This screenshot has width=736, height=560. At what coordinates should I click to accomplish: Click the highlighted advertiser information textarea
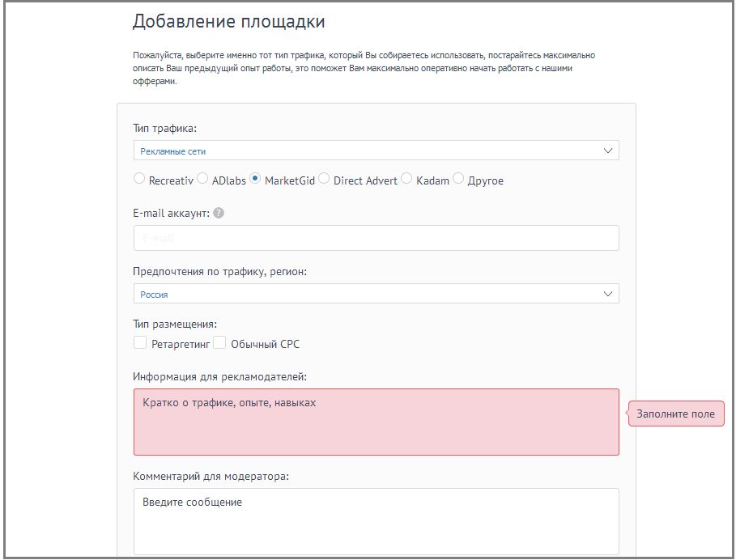pyautogui.click(x=375, y=421)
